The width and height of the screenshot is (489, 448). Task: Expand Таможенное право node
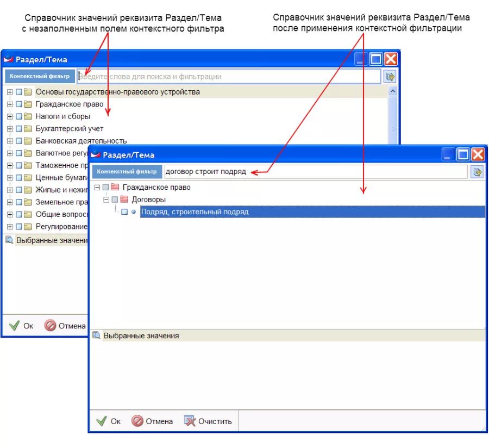(x=10, y=165)
